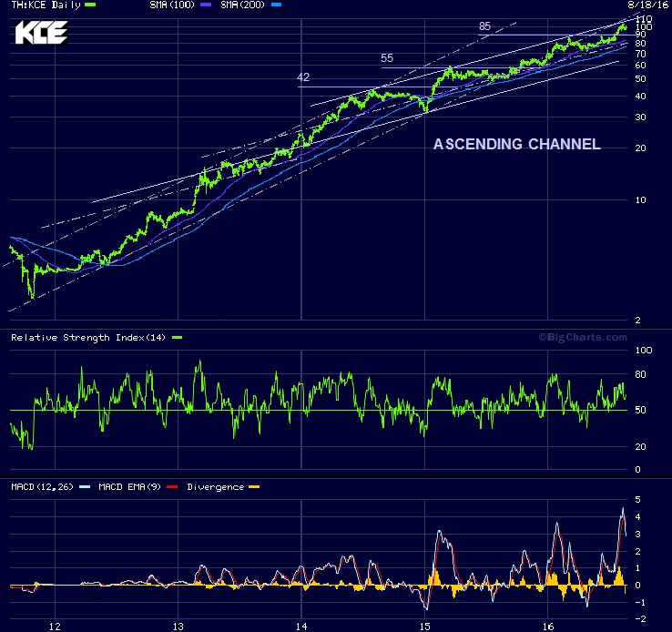
Task: Click MACD axis label '5'
Action: (637, 500)
